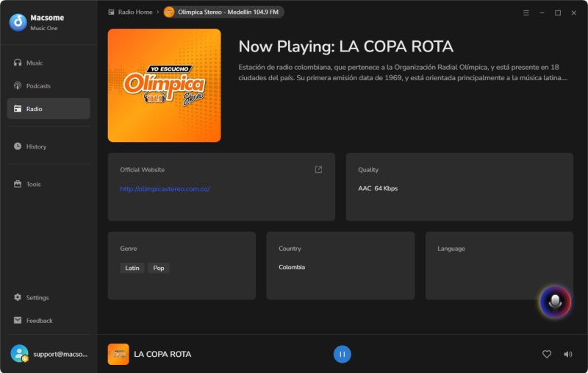Open the olimpicastereo.com.co link
The height and width of the screenshot is (373, 588).
(165, 189)
